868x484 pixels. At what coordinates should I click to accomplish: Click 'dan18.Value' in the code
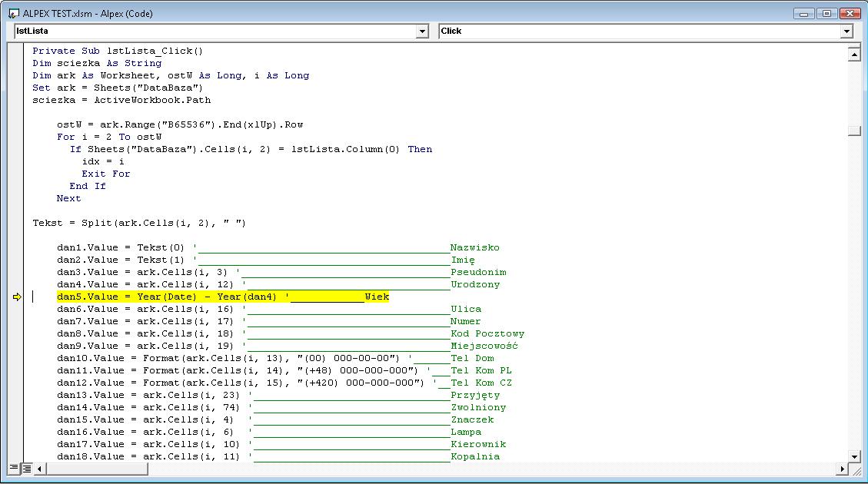tap(90, 456)
